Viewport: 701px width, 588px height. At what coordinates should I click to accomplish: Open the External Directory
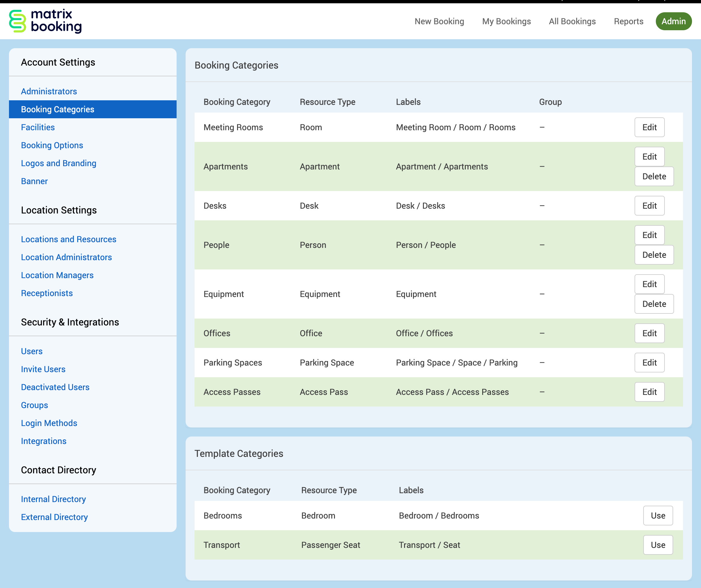click(x=54, y=517)
